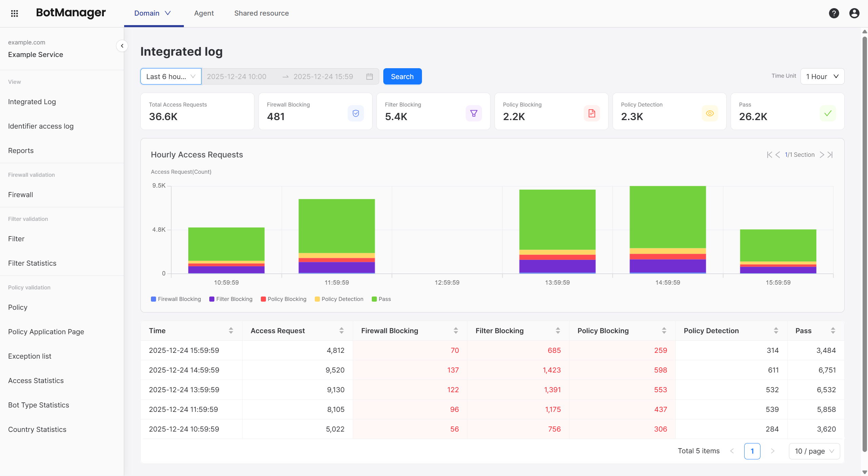Toggle Pass series in chart legend

[381, 299]
